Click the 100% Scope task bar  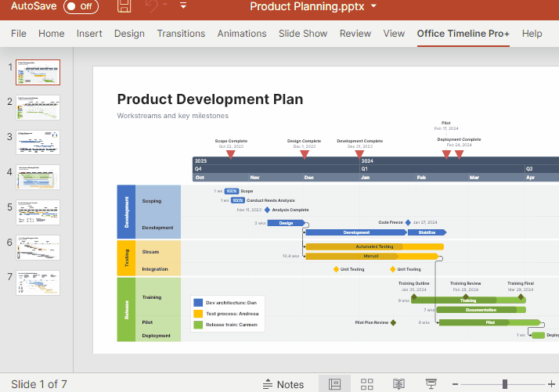tap(232, 191)
